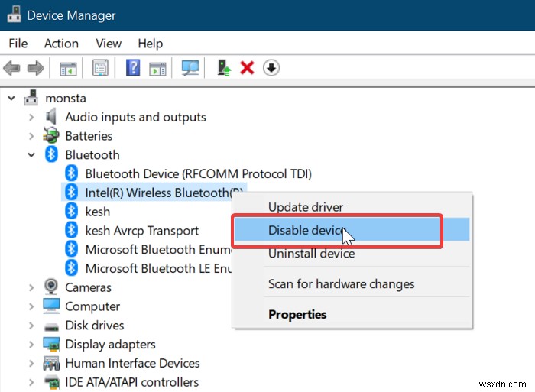Expand the Cameras category
Screen dimensions: 535x392
click(31, 287)
